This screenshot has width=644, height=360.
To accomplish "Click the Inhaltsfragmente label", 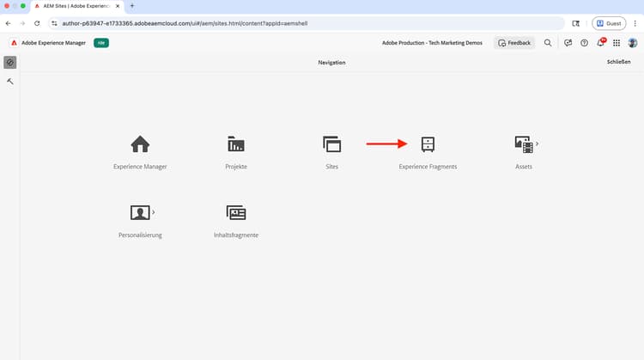I will (236, 235).
